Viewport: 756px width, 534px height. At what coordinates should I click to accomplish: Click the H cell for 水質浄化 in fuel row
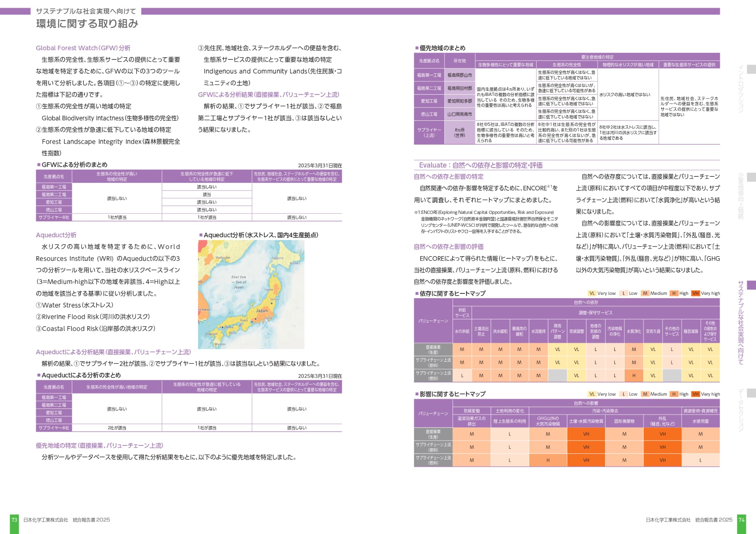[633, 376]
